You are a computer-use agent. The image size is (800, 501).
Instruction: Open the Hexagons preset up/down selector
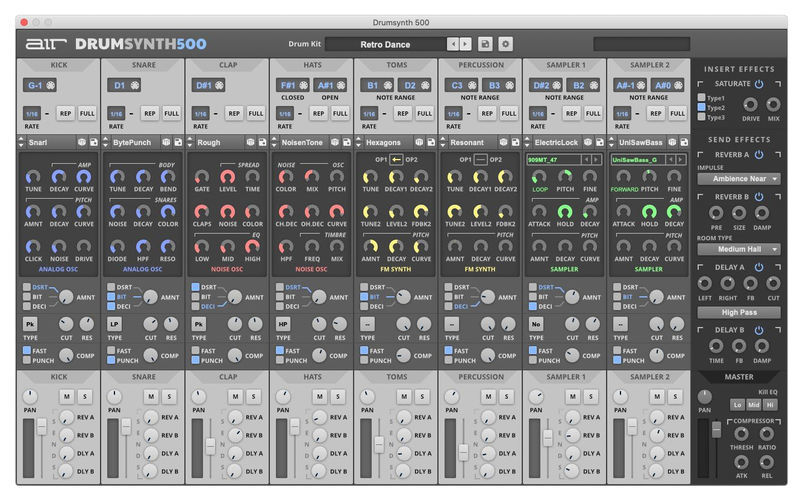(358, 142)
